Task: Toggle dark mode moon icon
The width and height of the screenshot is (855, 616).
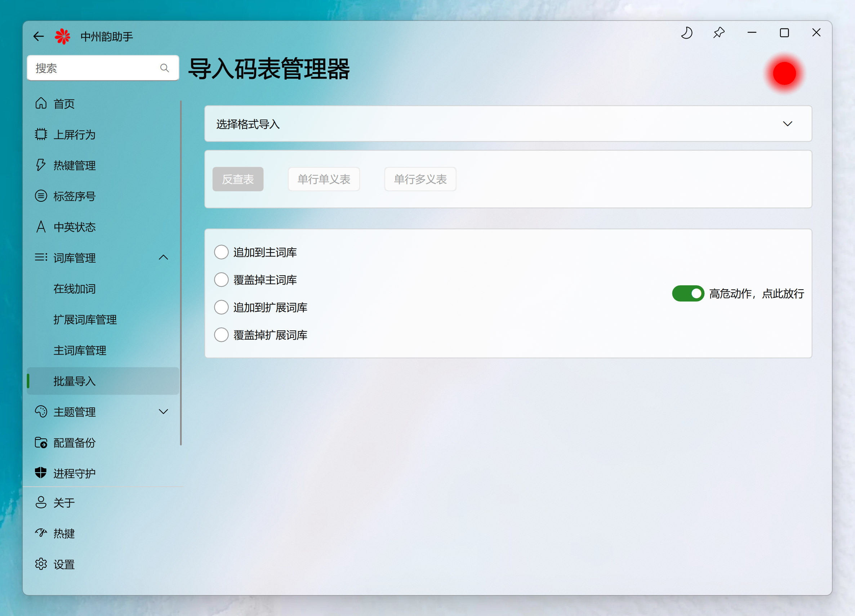Action: 686,33
